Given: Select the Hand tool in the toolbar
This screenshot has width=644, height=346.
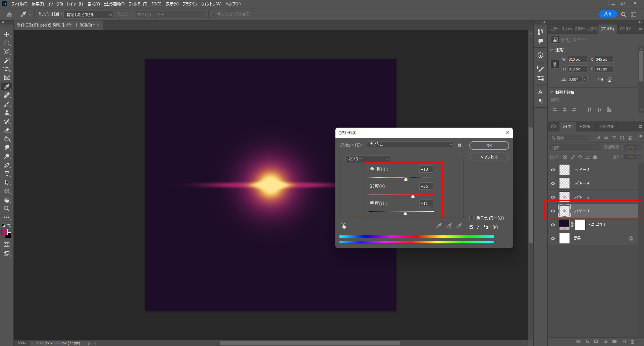Looking at the screenshot, I should pos(7,200).
